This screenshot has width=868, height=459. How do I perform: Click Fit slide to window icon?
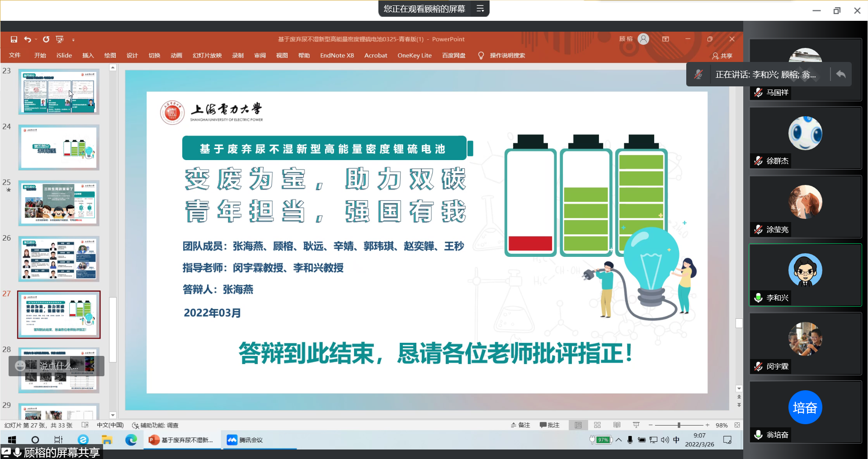click(x=737, y=425)
